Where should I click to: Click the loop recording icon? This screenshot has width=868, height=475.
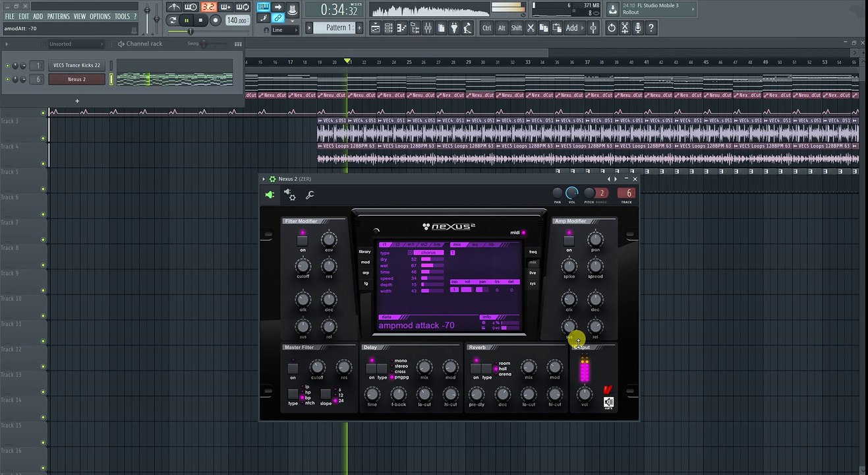point(243,7)
